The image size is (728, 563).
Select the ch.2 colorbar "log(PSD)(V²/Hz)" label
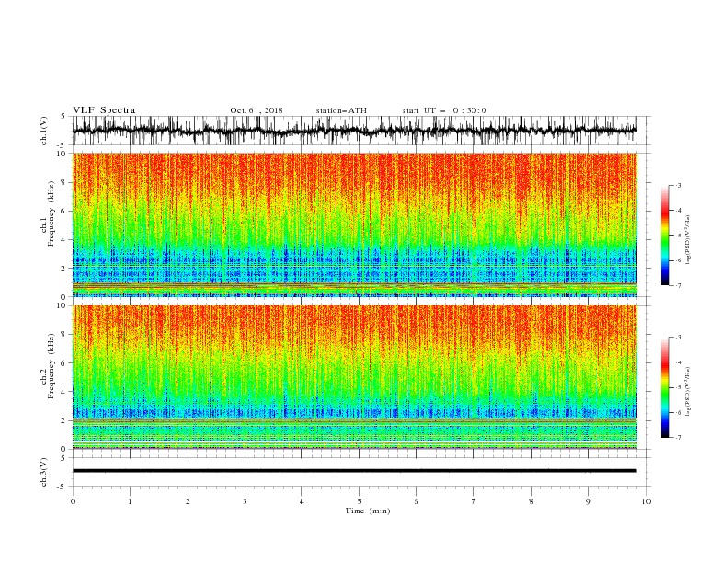[688, 392]
